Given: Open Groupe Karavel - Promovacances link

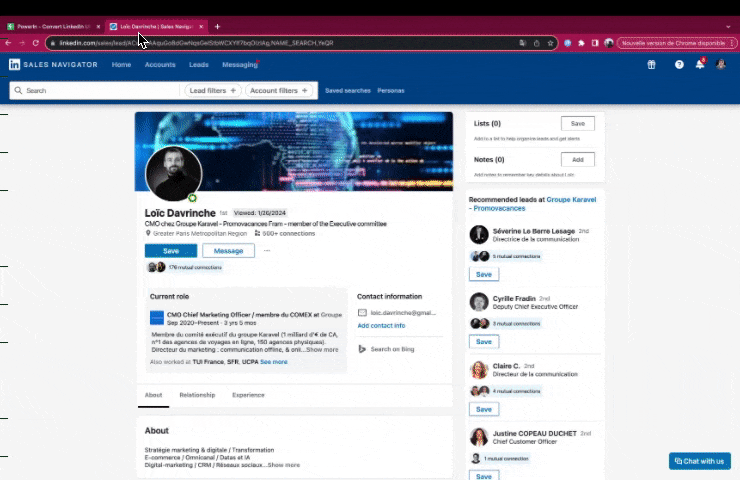Looking at the screenshot, I should click(535, 204).
